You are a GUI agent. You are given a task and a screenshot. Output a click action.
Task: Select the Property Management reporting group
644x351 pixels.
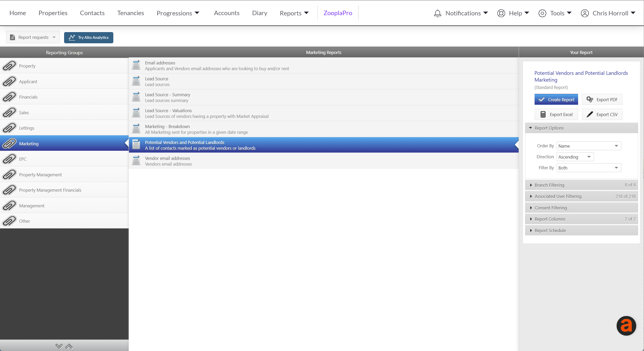click(x=64, y=174)
